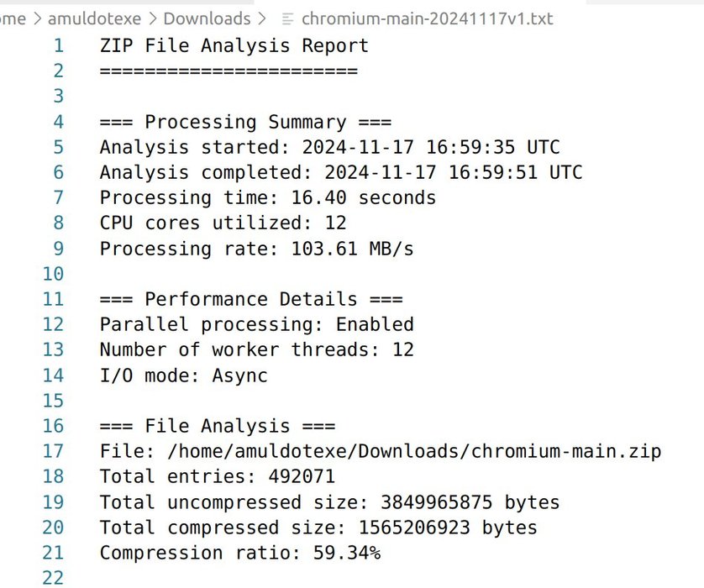The width and height of the screenshot is (704, 588).
Task: Click Compression ratio 59.34% line
Action: pos(240,553)
